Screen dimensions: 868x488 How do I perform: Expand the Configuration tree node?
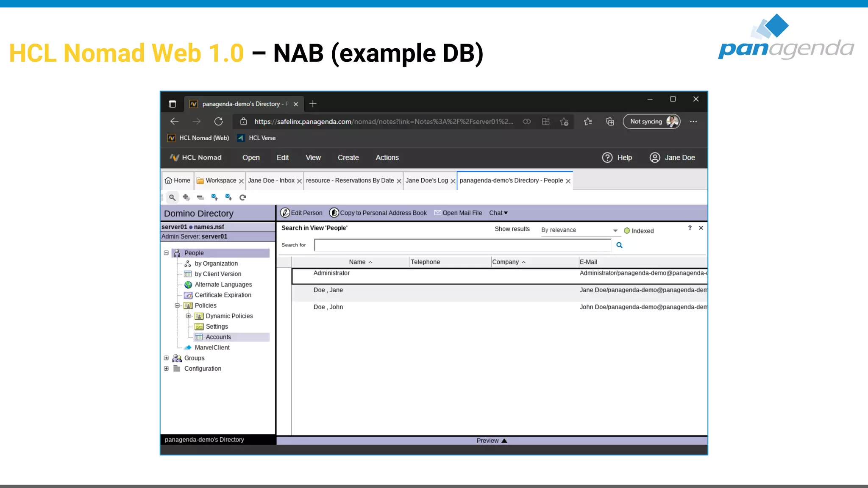pos(166,369)
